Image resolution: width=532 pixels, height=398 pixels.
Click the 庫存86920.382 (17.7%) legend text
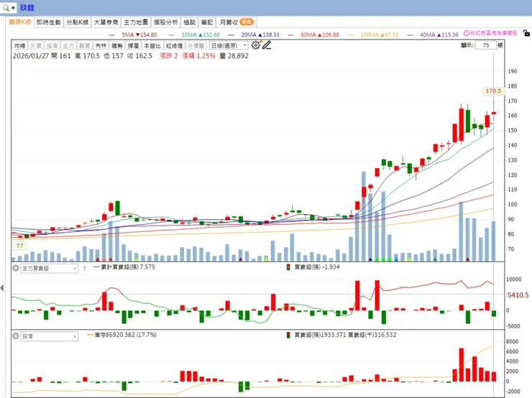[126, 335]
